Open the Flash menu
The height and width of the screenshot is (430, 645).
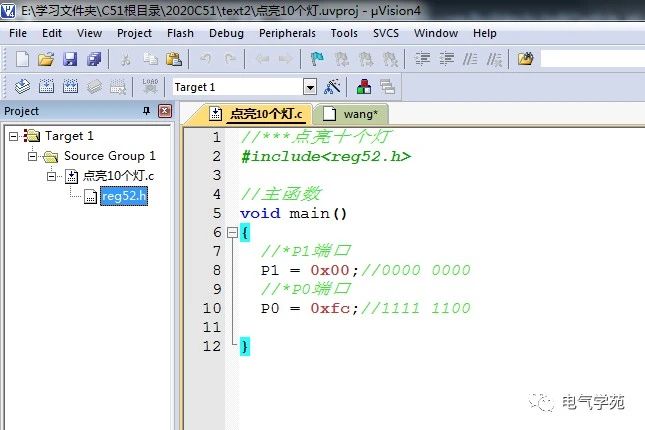pyautogui.click(x=180, y=33)
